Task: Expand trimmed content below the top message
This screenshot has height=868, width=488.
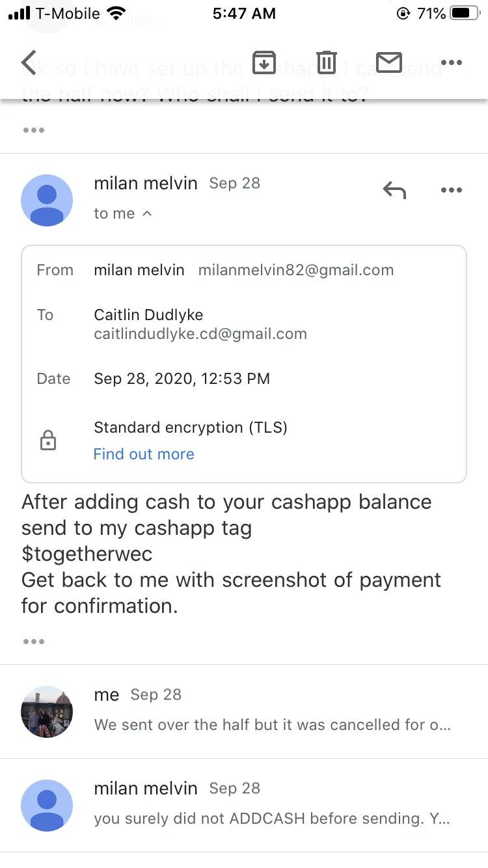Action: pyautogui.click(x=34, y=130)
